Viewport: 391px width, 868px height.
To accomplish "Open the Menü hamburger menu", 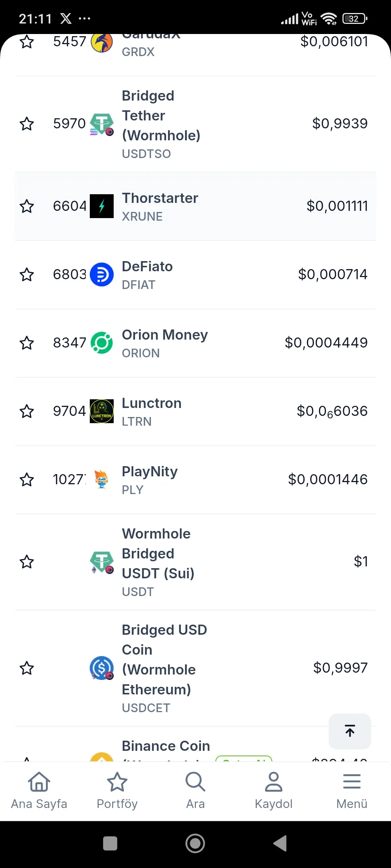I will 352,791.
